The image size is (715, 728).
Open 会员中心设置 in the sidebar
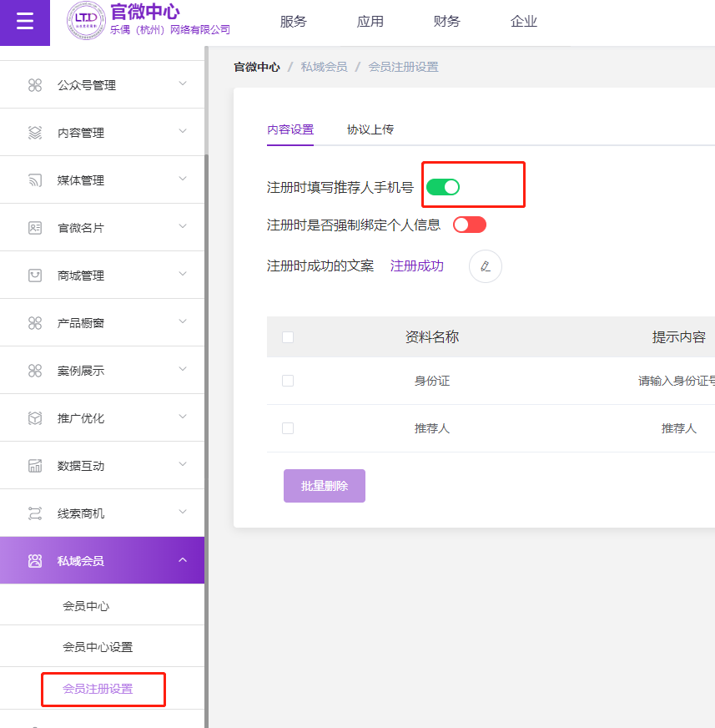(x=98, y=647)
